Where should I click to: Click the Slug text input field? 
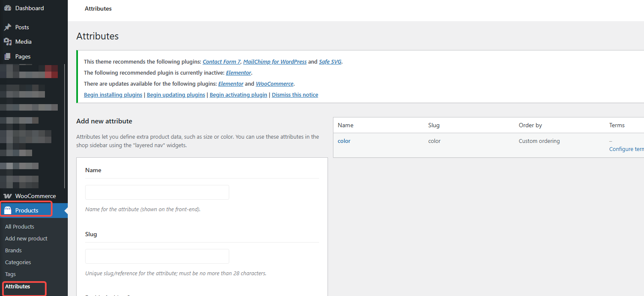(157, 256)
